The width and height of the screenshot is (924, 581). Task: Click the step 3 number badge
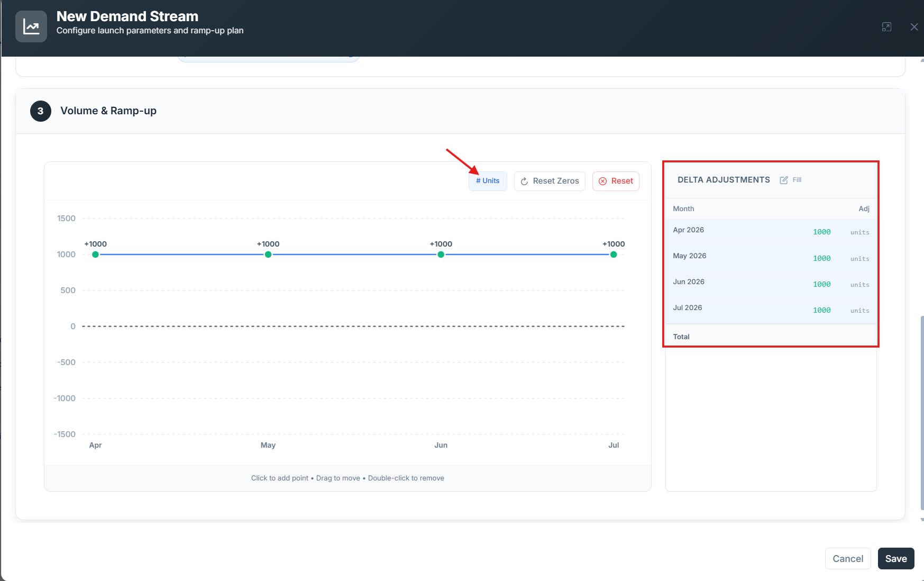coord(41,111)
